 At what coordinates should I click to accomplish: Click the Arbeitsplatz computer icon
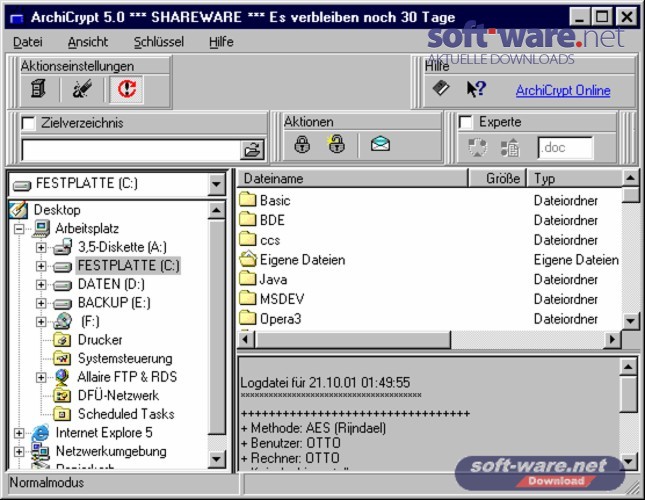coord(41,229)
